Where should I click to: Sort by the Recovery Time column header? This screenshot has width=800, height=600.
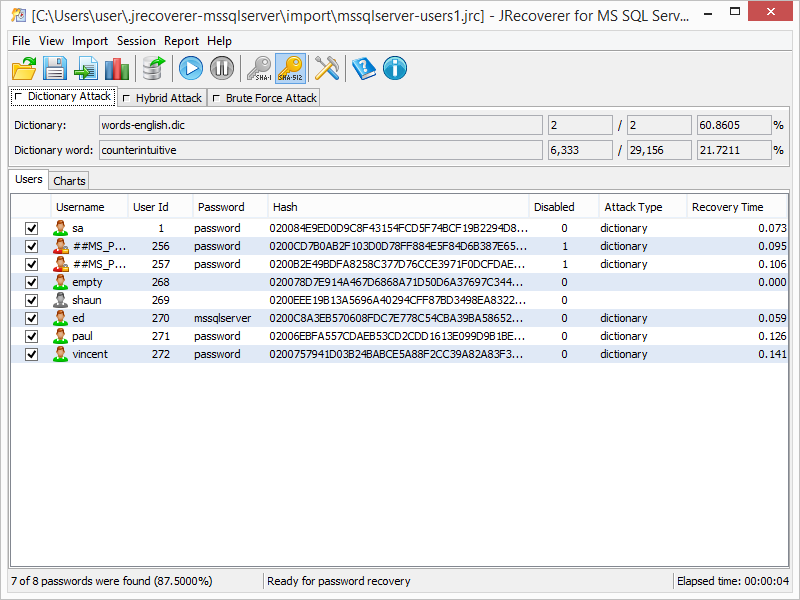coord(737,207)
